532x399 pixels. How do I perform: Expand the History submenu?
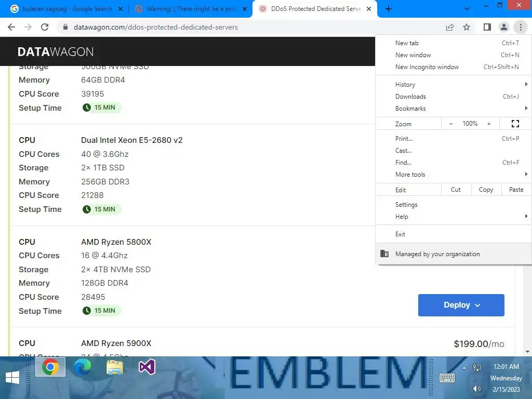pyautogui.click(x=453, y=85)
